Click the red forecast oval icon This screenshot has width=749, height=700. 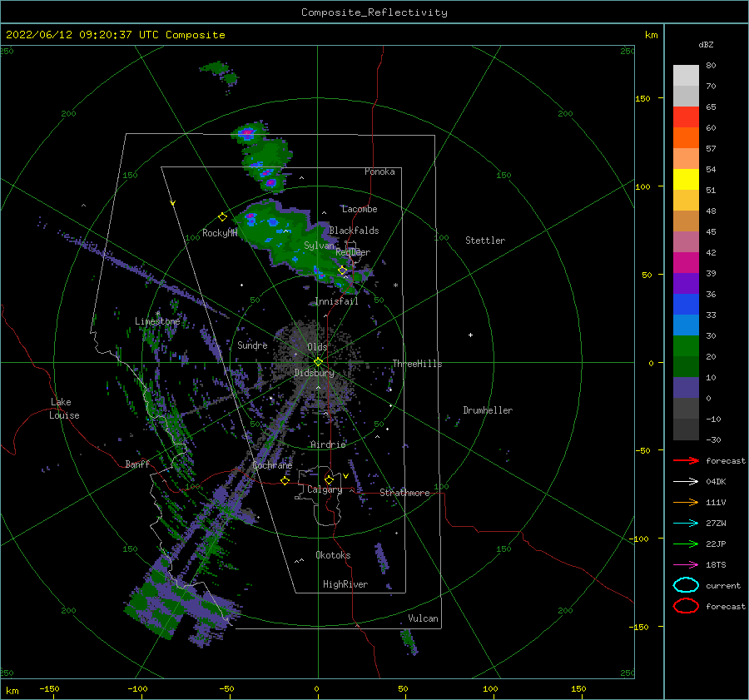pyautogui.click(x=686, y=606)
